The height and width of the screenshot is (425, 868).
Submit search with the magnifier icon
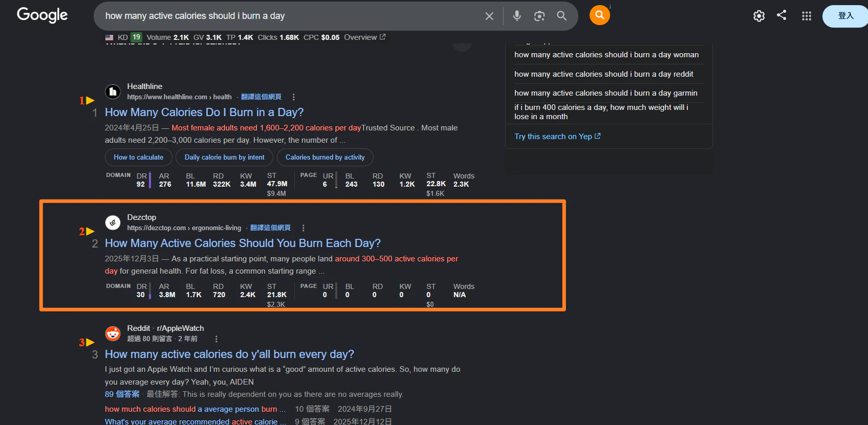tap(562, 16)
